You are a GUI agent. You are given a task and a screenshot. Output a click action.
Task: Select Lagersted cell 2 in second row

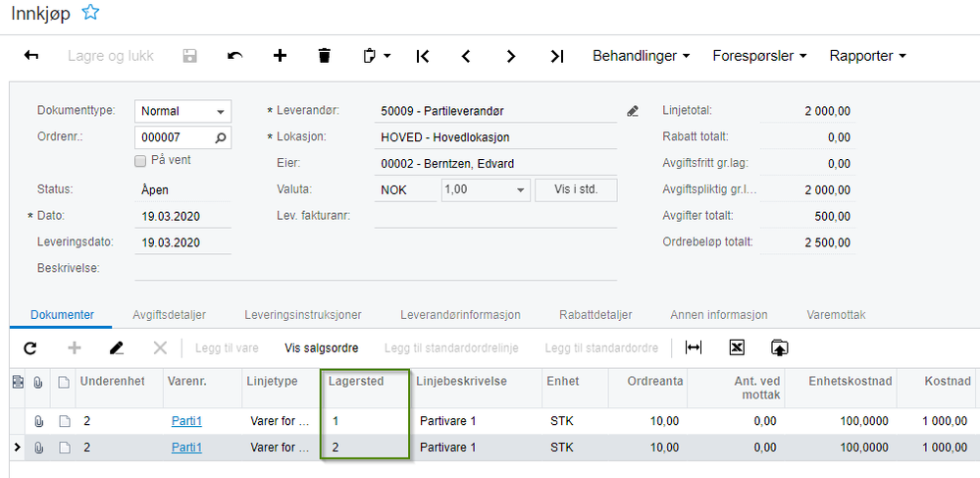pos(366,448)
